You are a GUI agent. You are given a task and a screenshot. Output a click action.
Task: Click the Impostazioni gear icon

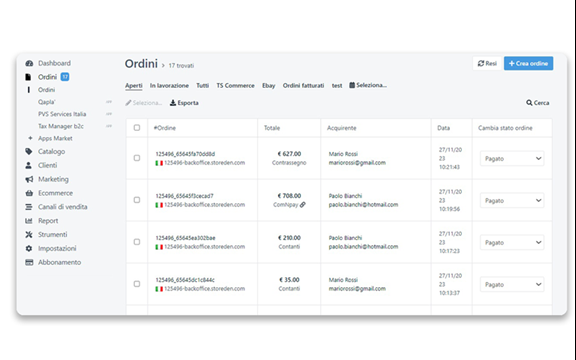click(29, 248)
